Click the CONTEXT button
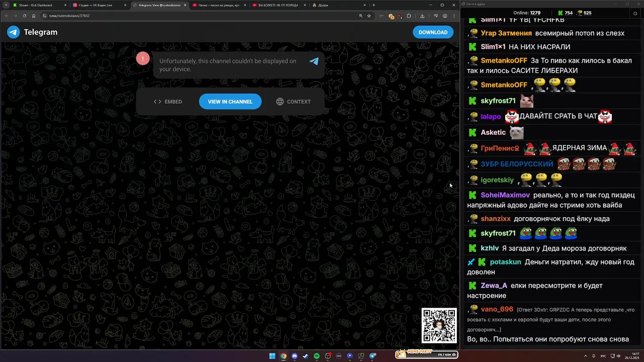Image resolution: width=644 pixels, height=362 pixels. [x=293, y=102]
